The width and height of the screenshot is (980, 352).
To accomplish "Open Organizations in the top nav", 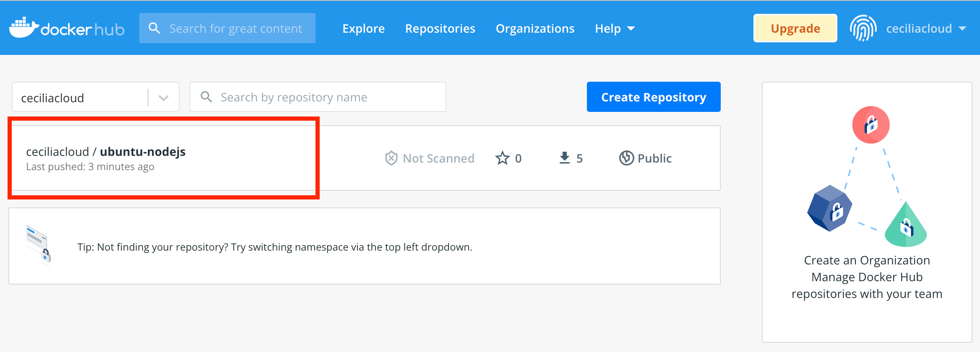I will coord(535,28).
